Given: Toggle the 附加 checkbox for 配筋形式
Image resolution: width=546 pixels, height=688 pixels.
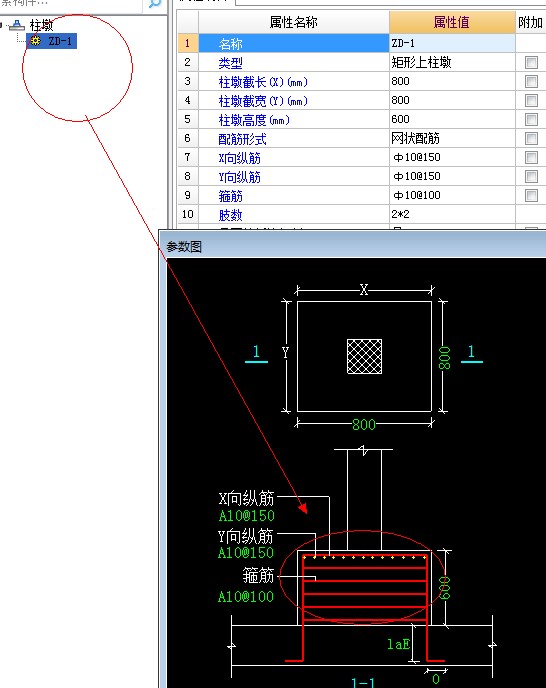Looking at the screenshot, I should coord(531,139).
